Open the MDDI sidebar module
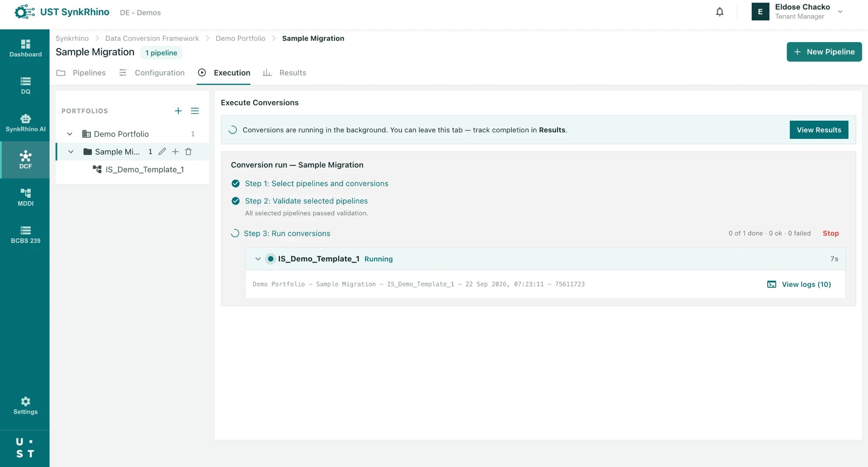Image resolution: width=868 pixels, height=467 pixels. coord(25,197)
